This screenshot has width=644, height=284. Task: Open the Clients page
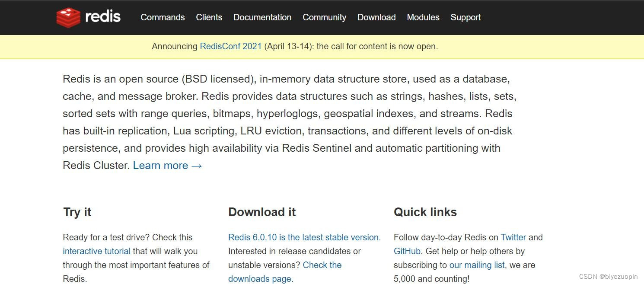[209, 17]
